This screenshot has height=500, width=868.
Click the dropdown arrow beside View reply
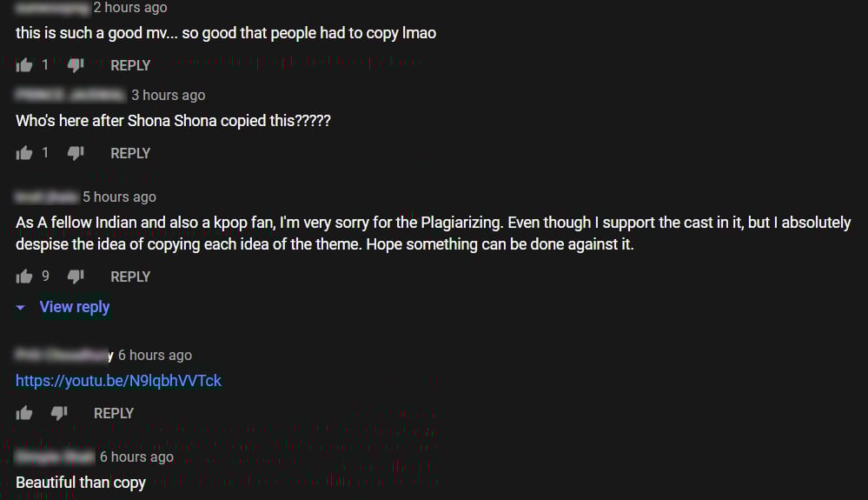(x=21, y=307)
